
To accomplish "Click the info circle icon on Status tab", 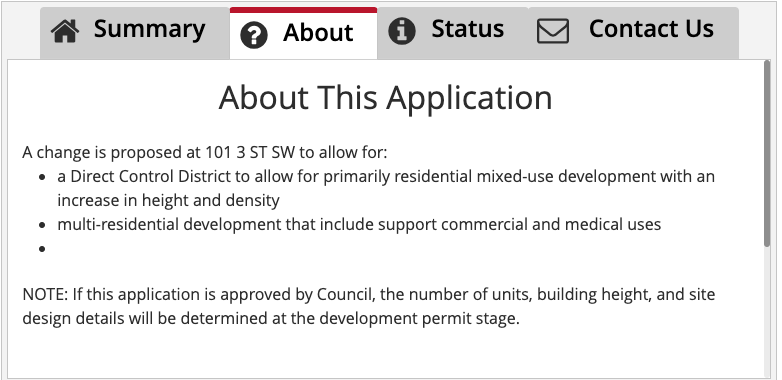I will pos(401,31).
